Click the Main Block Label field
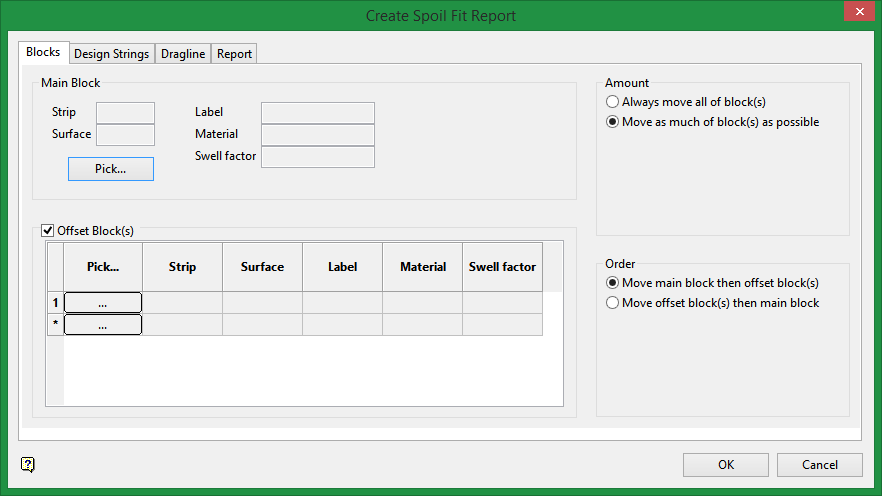882x496 pixels. pos(317,113)
